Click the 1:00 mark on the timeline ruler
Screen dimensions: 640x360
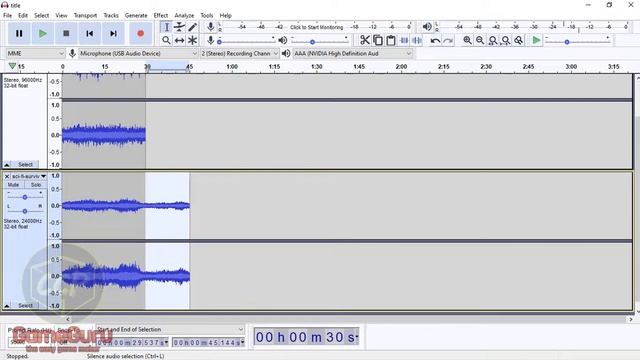[232, 67]
